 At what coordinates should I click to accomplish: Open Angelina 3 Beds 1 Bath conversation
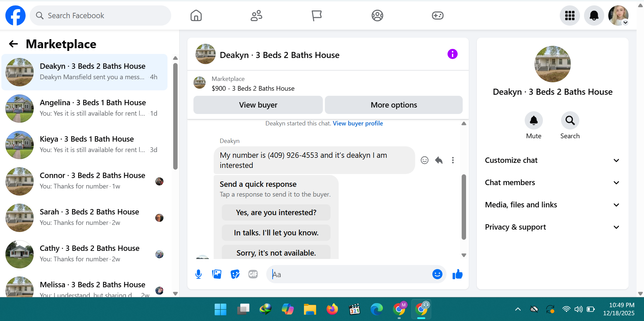tap(85, 109)
